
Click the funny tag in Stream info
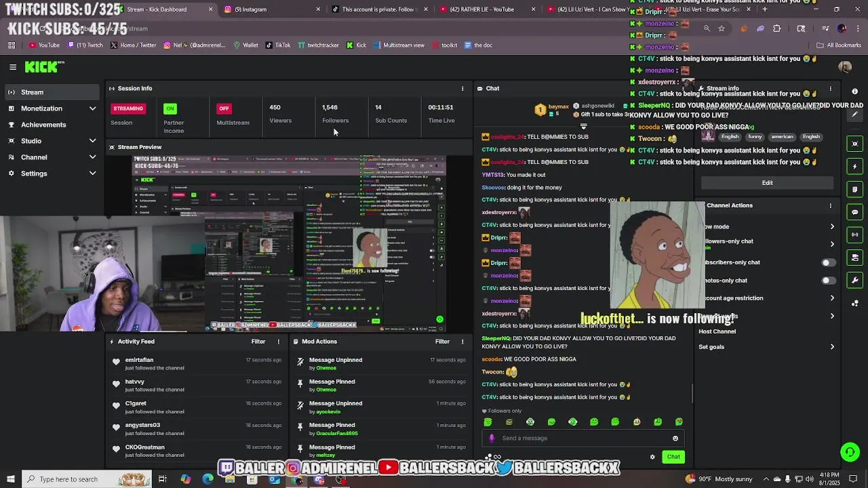click(x=755, y=137)
